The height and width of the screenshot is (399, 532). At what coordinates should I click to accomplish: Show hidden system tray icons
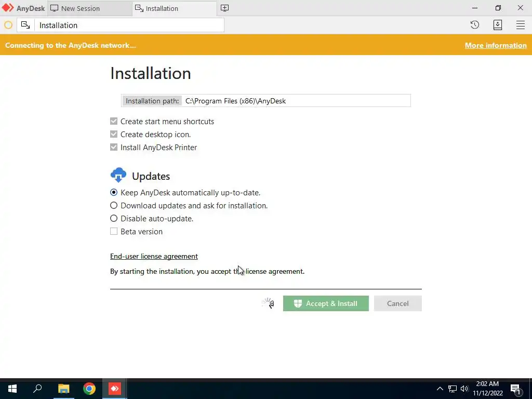(440, 389)
